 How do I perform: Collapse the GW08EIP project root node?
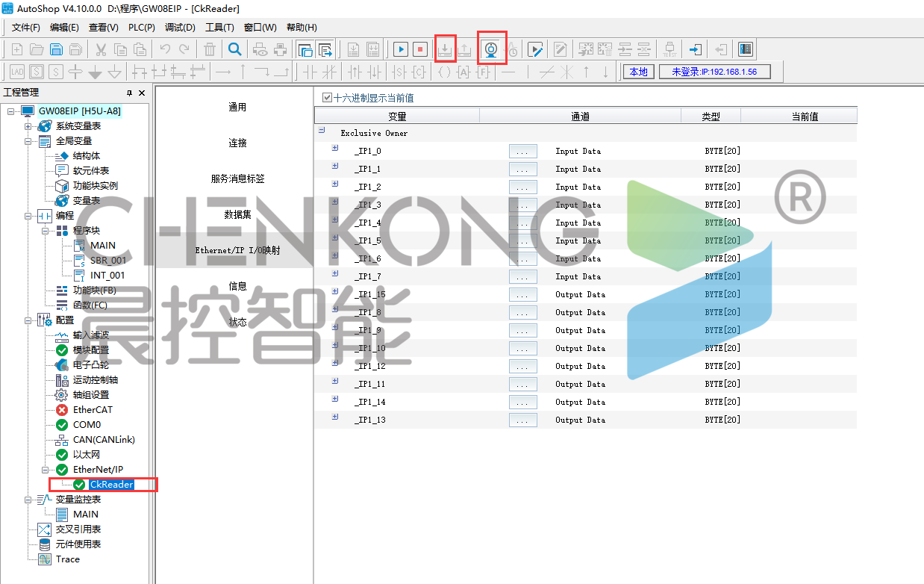tap(10, 111)
